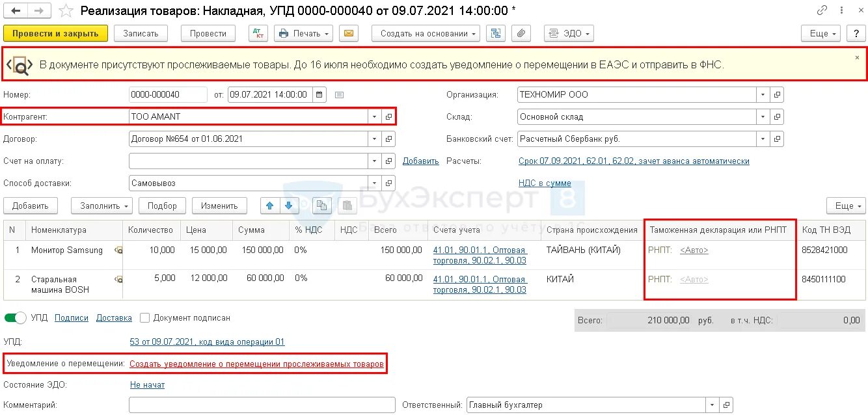Move selected row down with arrow
This screenshot has width=868, height=415.
click(x=288, y=206)
